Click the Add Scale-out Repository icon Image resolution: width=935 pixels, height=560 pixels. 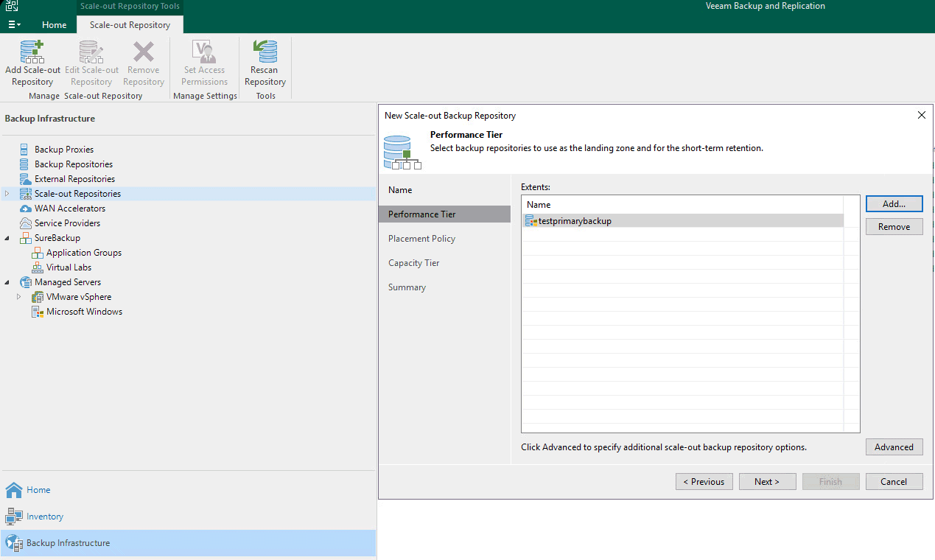[32, 53]
